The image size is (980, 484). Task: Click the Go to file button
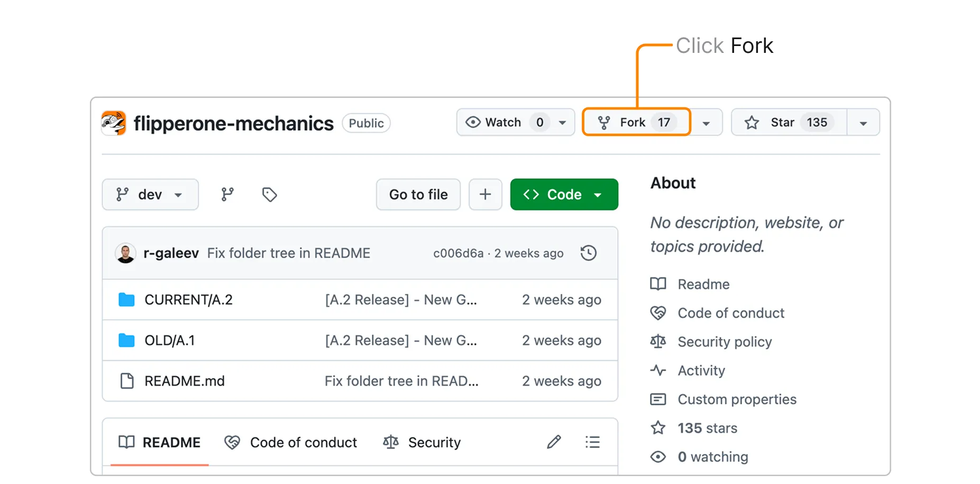click(418, 195)
